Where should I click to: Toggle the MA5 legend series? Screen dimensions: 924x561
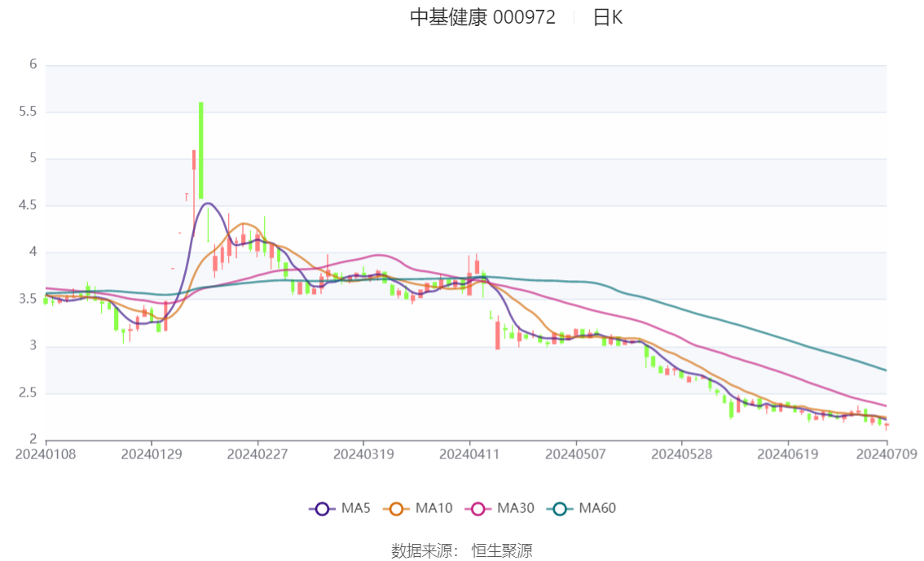pyautogui.click(x=340, y=509)
